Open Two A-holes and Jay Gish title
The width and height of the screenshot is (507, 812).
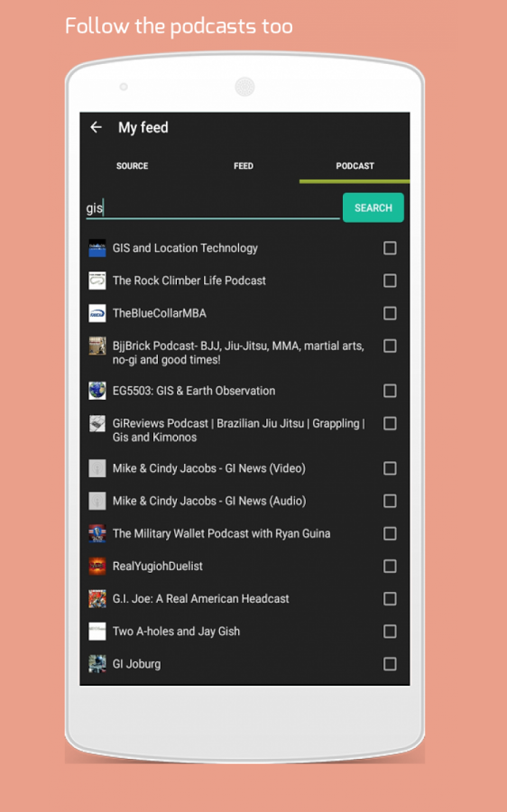176,632
